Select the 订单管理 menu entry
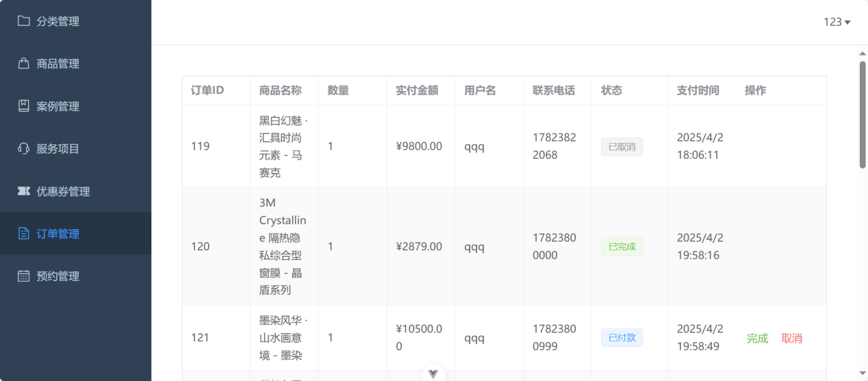Image resolution: width=868 pixels, height=381 pixels. 75,233
